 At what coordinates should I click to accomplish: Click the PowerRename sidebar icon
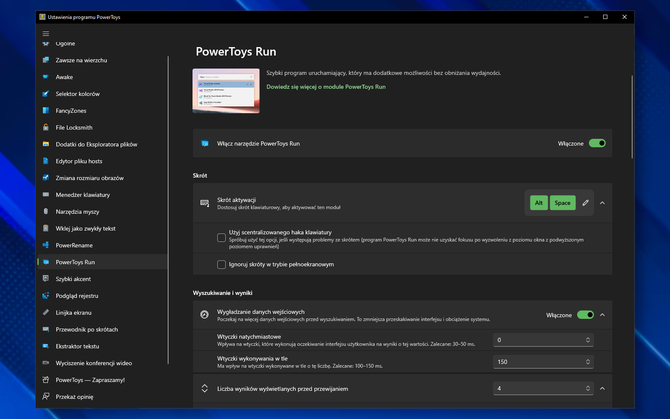46,245
